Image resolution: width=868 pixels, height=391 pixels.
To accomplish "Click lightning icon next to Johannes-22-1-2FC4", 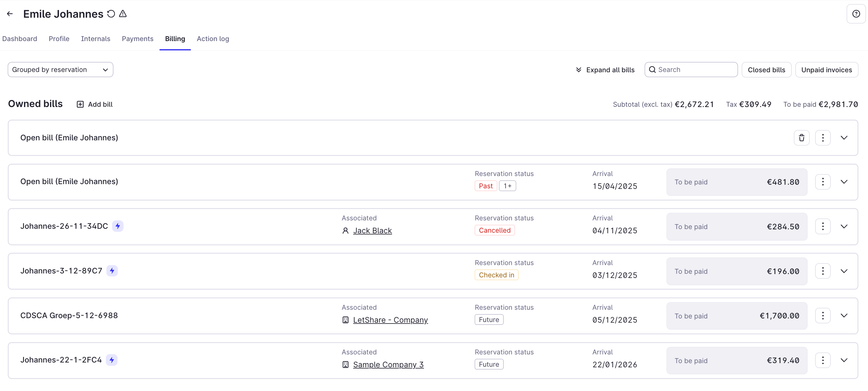I will (x=111, y=360).
